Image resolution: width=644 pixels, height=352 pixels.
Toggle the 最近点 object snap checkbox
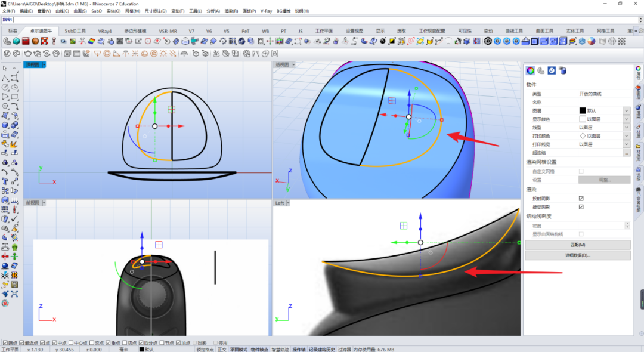point(21,342)
